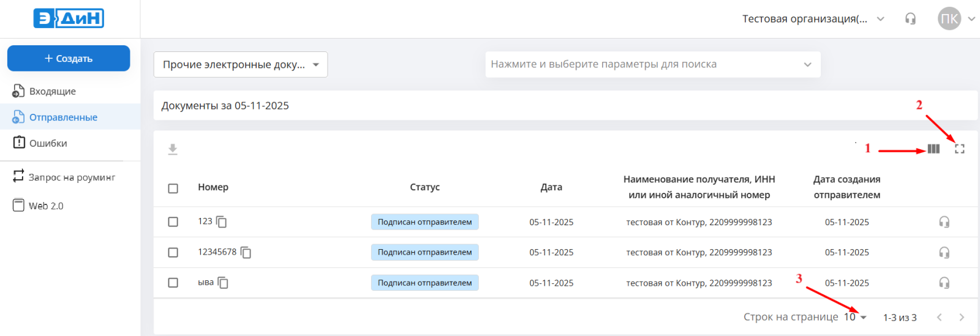The image size is (980, 336).
Task: Check the box for document 123
Action: pos(173,222)
